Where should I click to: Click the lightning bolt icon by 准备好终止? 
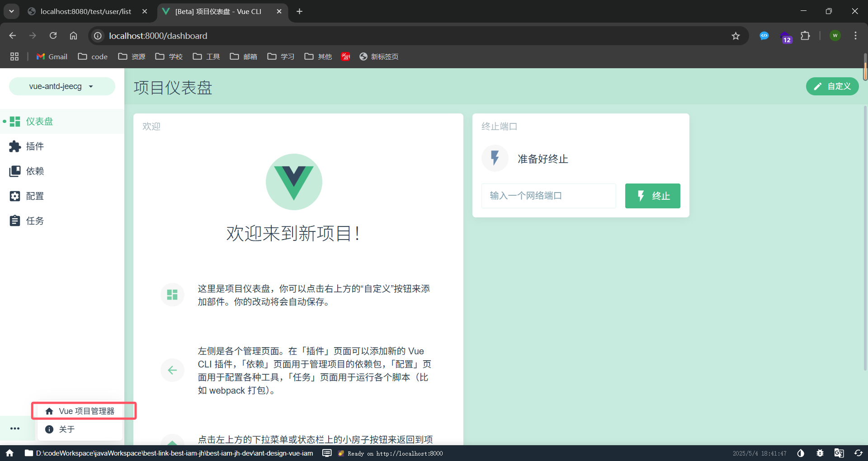[x=495, y=158]
